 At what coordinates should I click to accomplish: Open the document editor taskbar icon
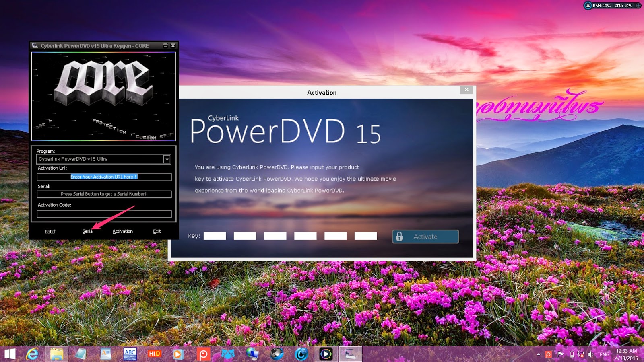105,354
